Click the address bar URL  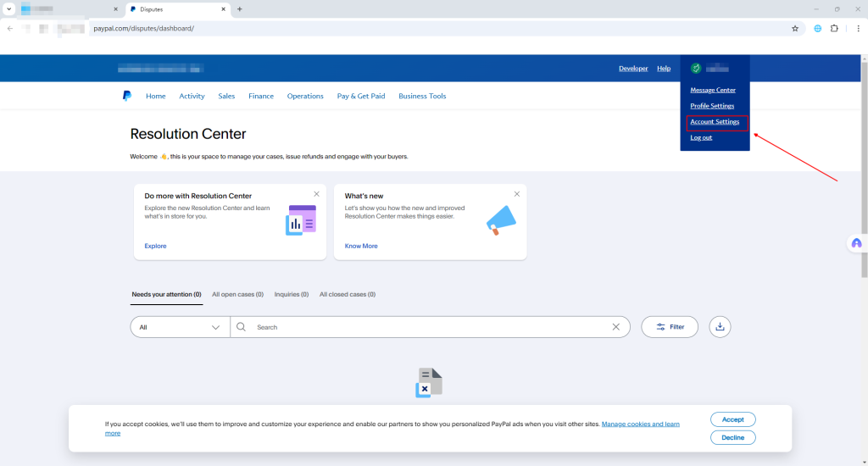point(144,28)
